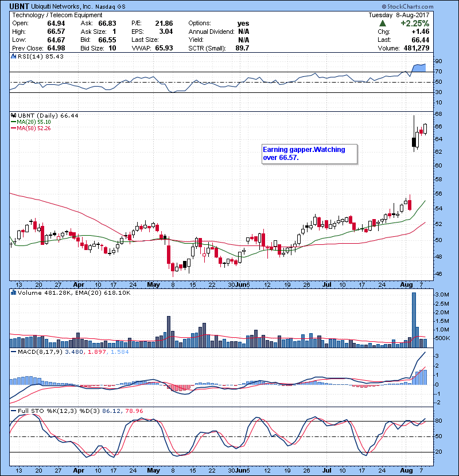Click the Volume 481.28K, EMA(20) 618.10K label
This screenshot has width=459, height=476.
click(74, 292)
